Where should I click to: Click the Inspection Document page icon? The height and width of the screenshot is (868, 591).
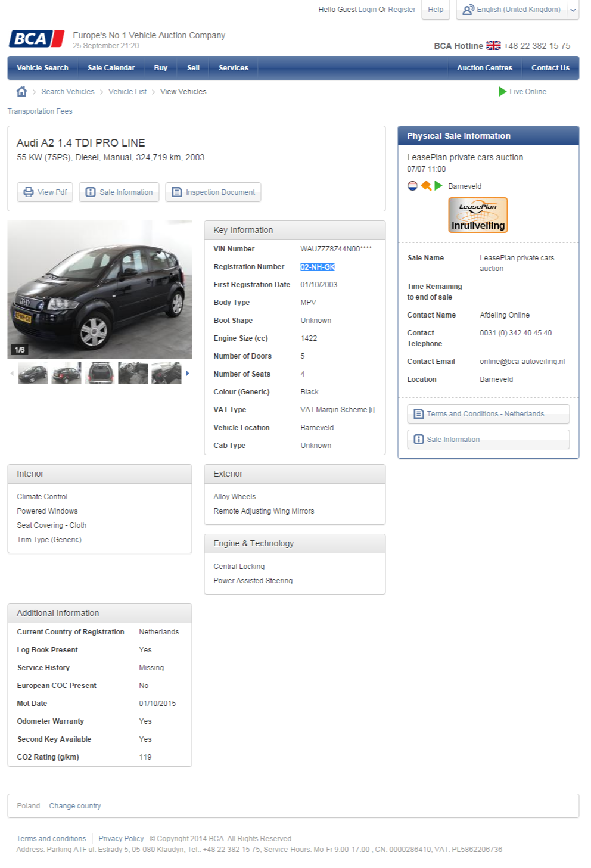[176, 192]
